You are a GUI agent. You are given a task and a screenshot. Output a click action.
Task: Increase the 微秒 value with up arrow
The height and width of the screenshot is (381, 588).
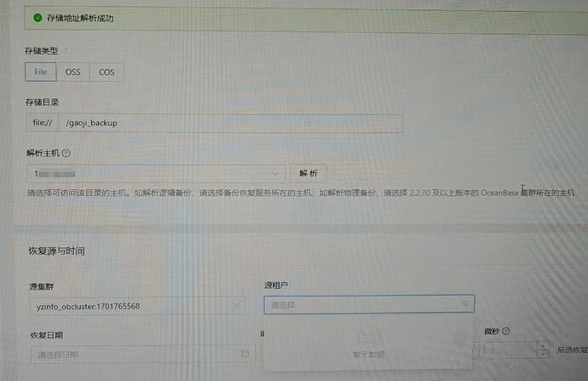click(x=543, y=346)
